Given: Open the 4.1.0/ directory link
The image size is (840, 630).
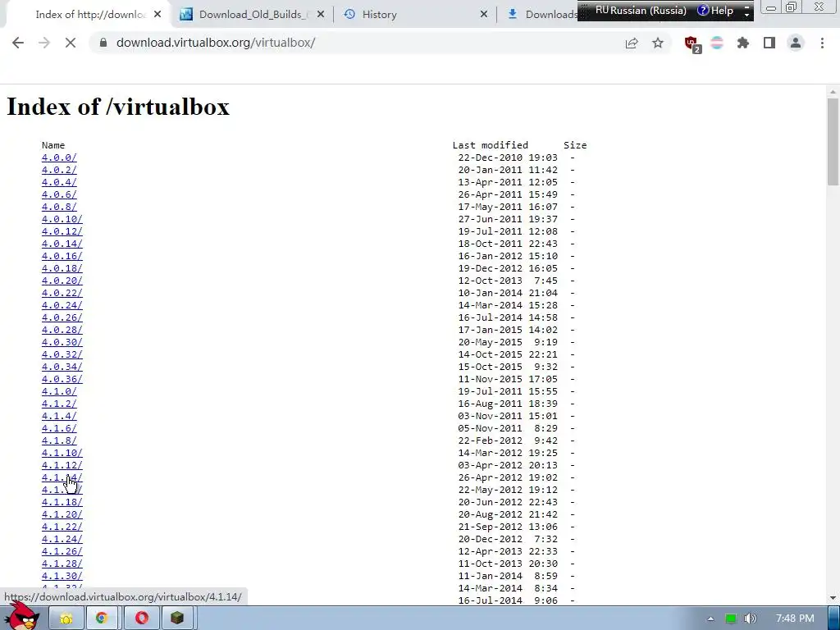Looking at the screenshot, I should pos(59,391).
